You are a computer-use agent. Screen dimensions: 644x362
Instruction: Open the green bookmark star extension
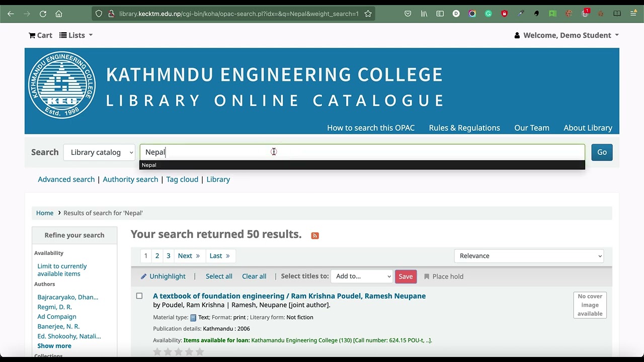pos(552,14)
